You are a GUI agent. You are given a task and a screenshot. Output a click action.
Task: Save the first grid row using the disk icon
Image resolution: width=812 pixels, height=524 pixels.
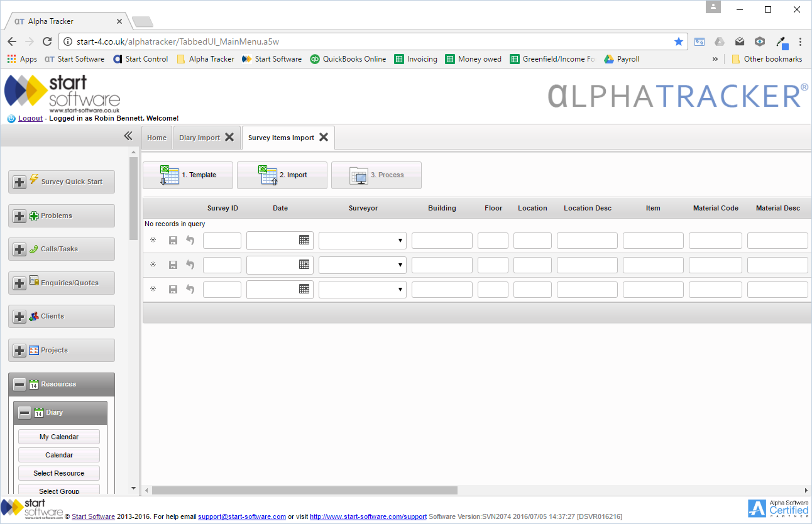[x=172, y=240]
